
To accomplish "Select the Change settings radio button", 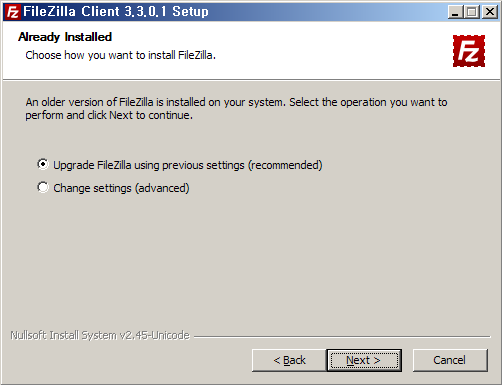I will 43,187.
